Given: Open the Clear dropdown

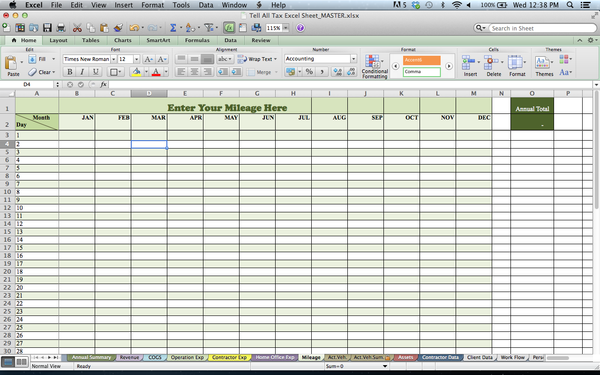Looking at the screenshot, I should pyautogui.click(x=54, y=72).
